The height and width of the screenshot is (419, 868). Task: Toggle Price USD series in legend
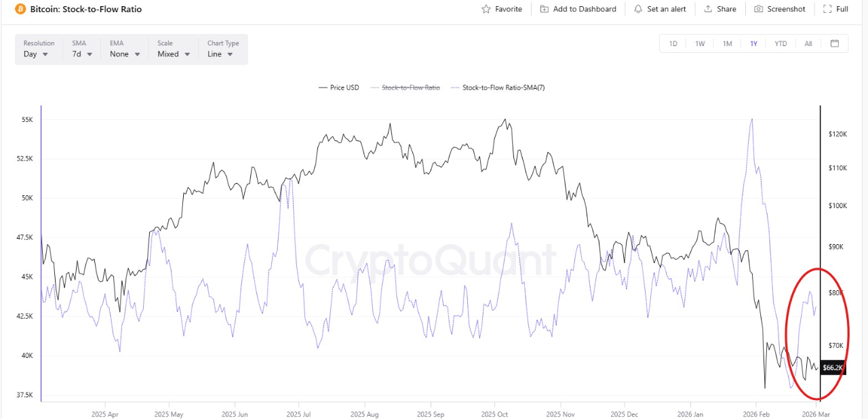tap(339, 87)
